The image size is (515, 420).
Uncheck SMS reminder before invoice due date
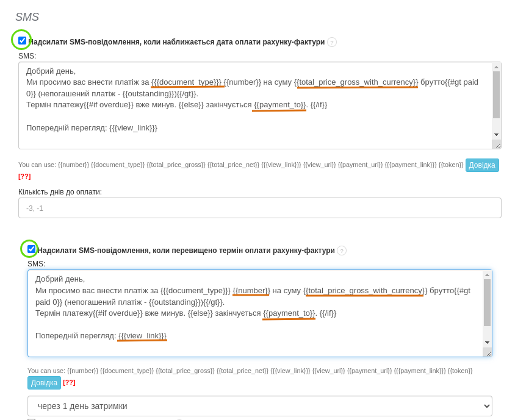tap(23, 41)
